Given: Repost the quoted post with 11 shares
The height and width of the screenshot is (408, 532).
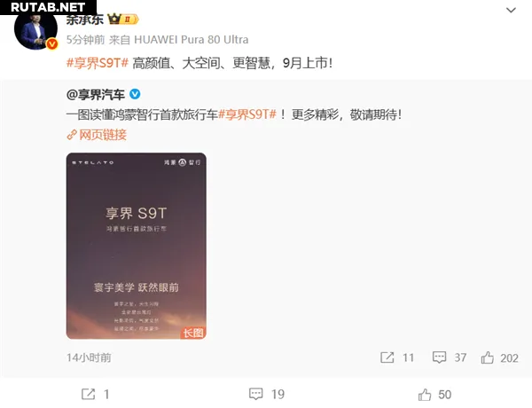Looking at the screenshot, I should point(397,357).
